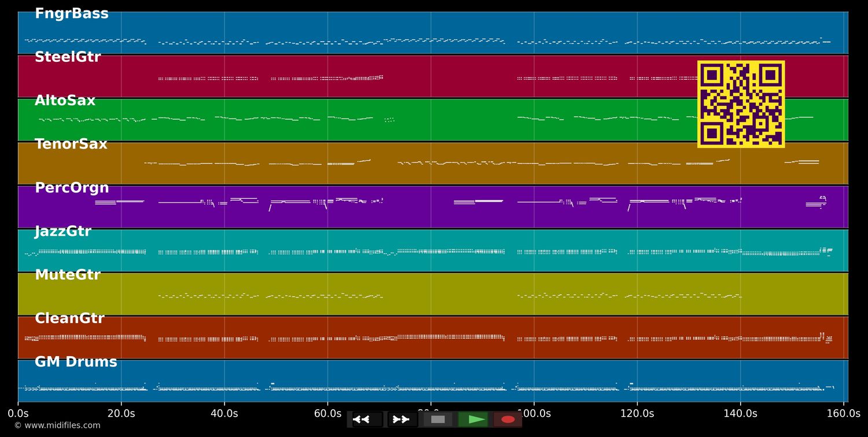This screenshot has height=437, width=868.
Task: Open the www.midifiles.com copyright link
Action: (57, 425)
